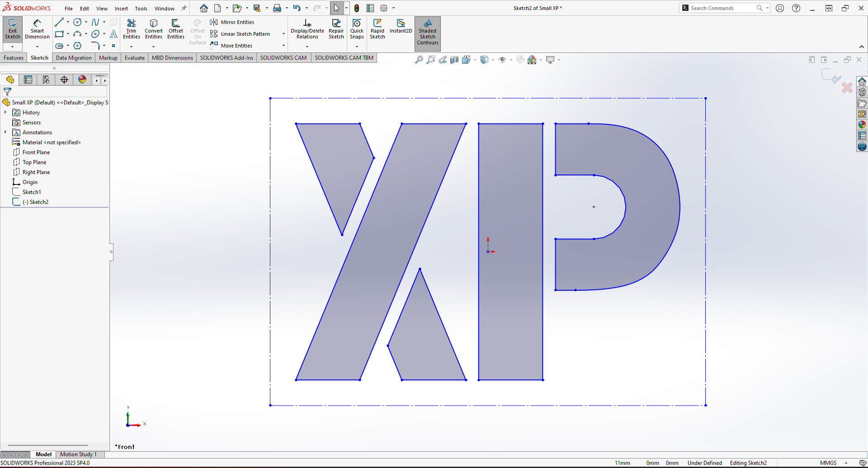Pick the Corner Rectangle tool
The height and width of the screenshot is (468, 868).
[x=59, y=34]
